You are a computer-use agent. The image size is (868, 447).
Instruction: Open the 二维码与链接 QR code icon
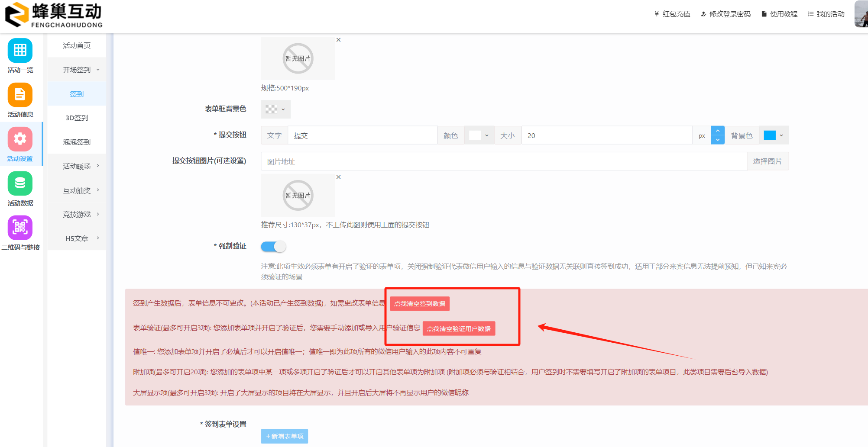pyautogui.click(x=20, y=228)
